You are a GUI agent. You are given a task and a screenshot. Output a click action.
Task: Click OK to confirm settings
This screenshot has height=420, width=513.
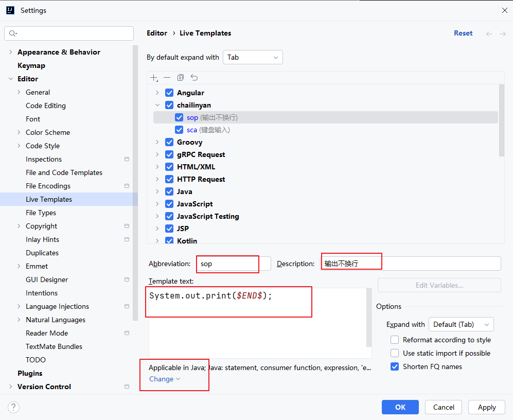pyautogui.click(x=400, y=407)
